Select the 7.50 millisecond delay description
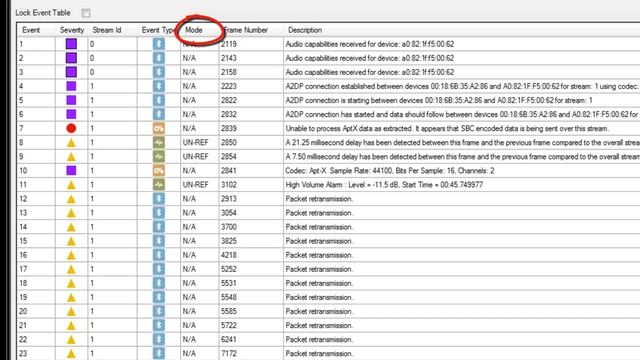The image size is (640, 360). (462, 157)
